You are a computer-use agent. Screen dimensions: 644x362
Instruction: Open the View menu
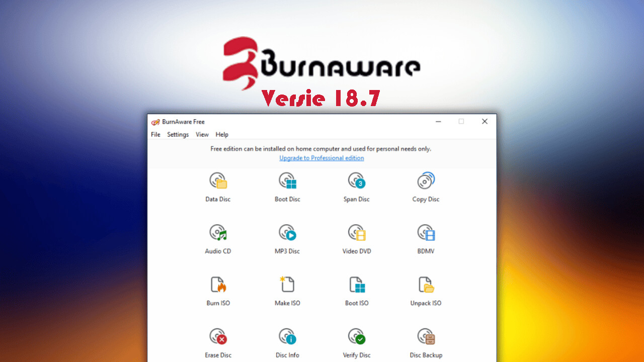(x=202, y=135)
